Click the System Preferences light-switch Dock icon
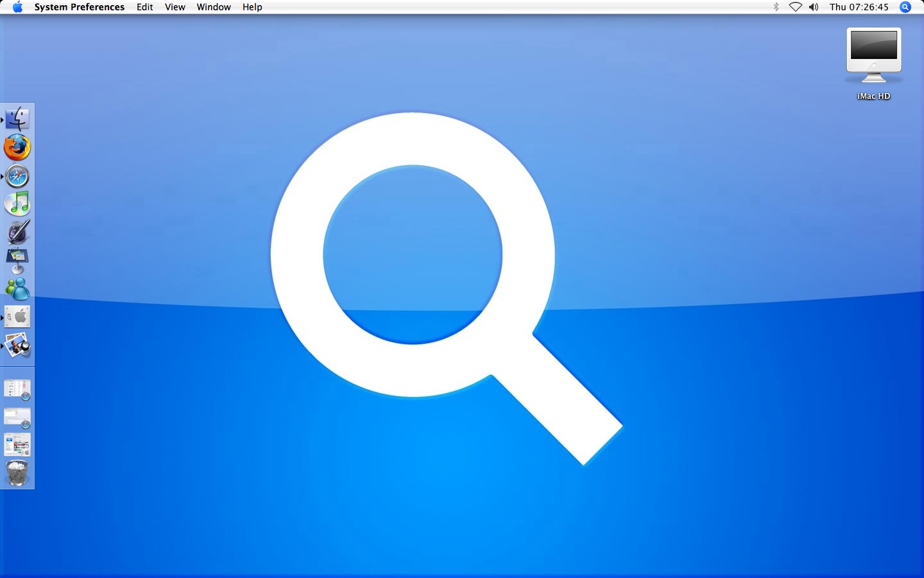This screenshot has width=924, height=578. (x=17, y=317)
